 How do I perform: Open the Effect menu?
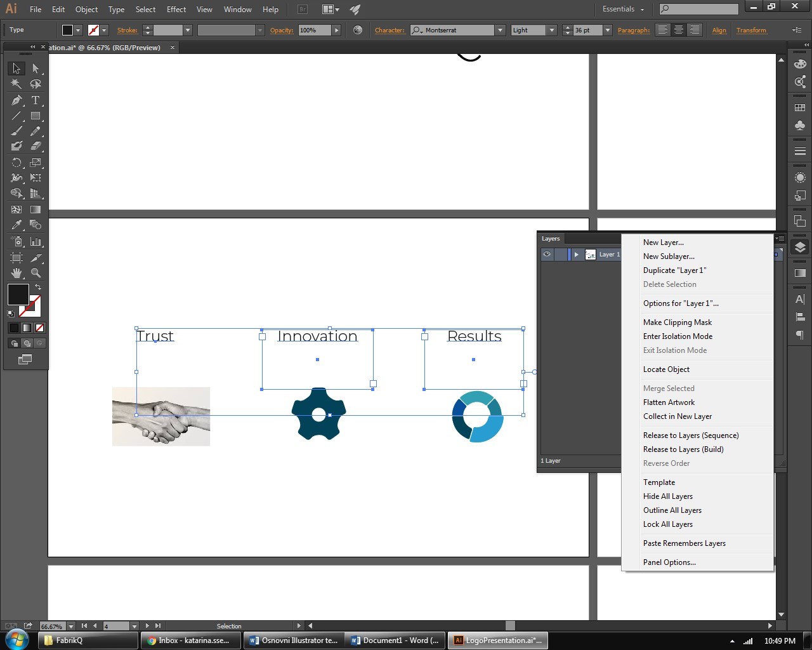coord(176,10)
